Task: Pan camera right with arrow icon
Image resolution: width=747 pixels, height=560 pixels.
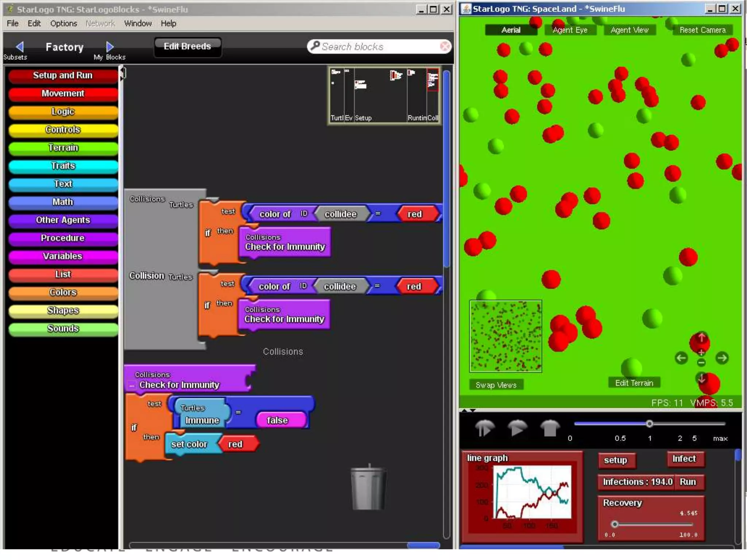Action: click(722, 358)
